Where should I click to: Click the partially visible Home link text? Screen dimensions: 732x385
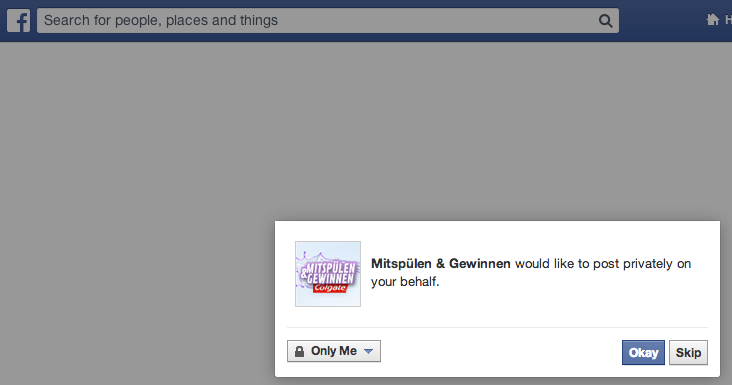728,20
